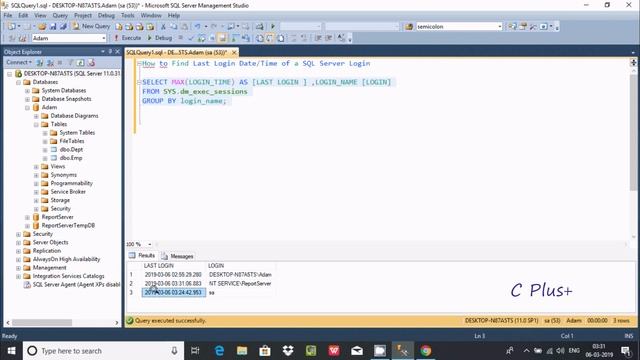Viewport: 640px width, 360px height.
Task: Expand the Database Diagrams folder
Action: [36, 116]
